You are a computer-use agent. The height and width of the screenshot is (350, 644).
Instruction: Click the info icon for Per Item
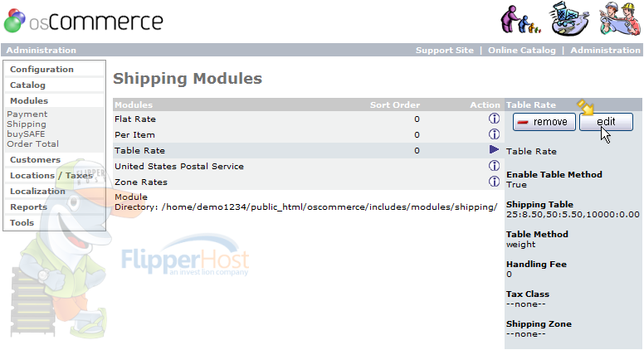[x=494, y=134]
